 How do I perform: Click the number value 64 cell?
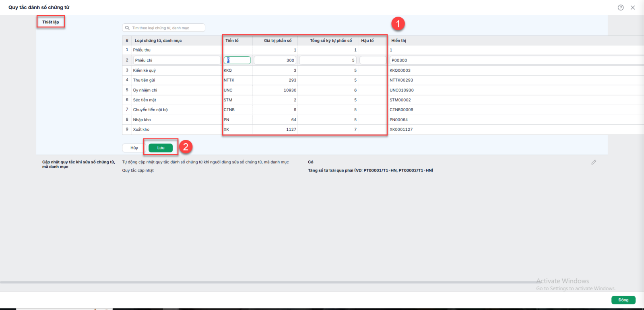point(275,120)
